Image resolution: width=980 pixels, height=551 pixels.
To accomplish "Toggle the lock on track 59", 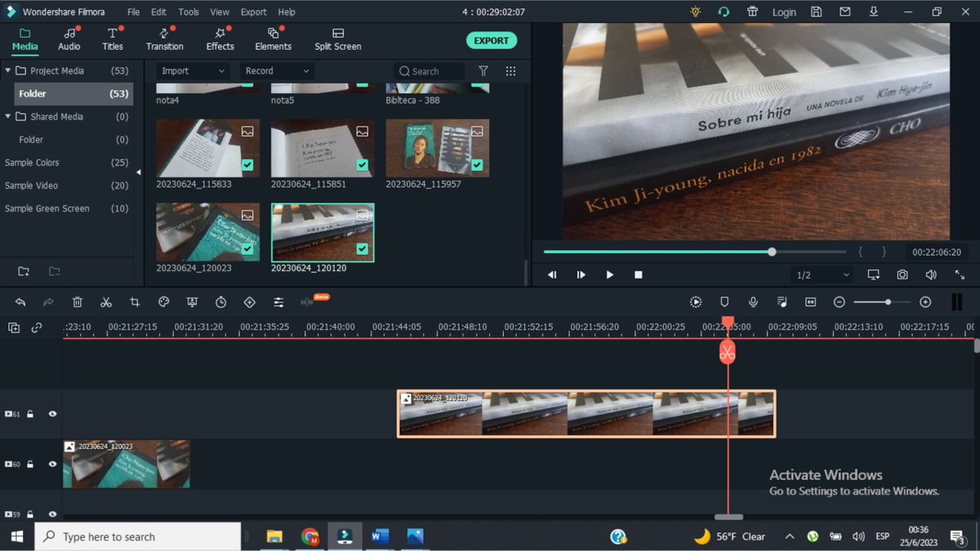I will [30, 514].
